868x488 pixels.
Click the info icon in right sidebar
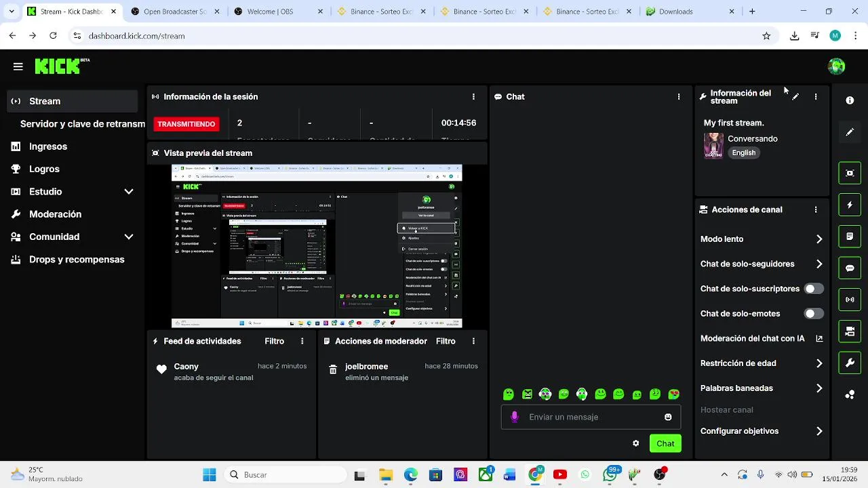850,100
